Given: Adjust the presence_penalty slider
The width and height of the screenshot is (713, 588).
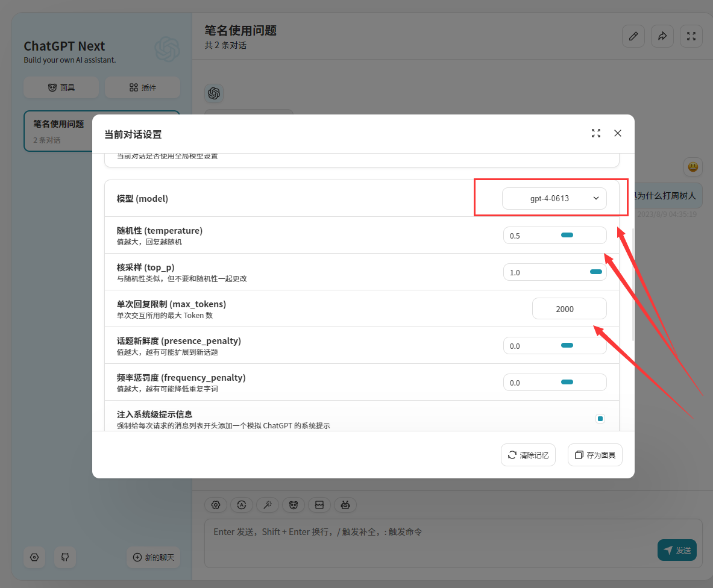Looking at the screenshot, I should pyautogui.click(x=567, y=345).
